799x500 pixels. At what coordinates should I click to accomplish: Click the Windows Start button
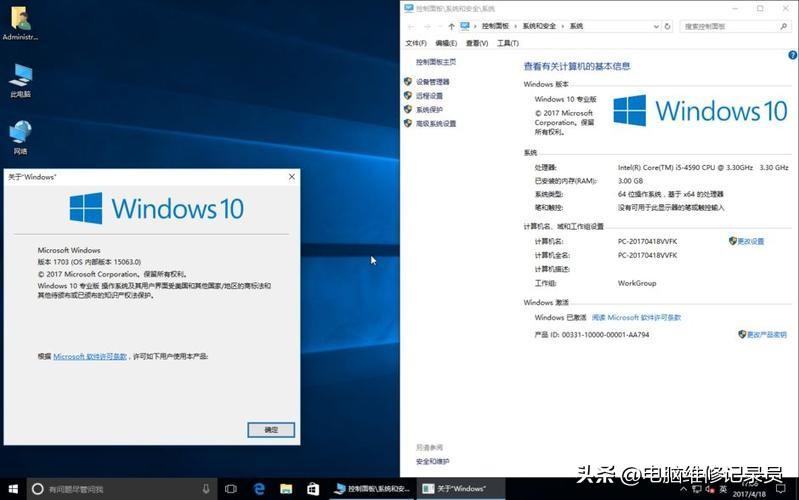click(13, 489)
